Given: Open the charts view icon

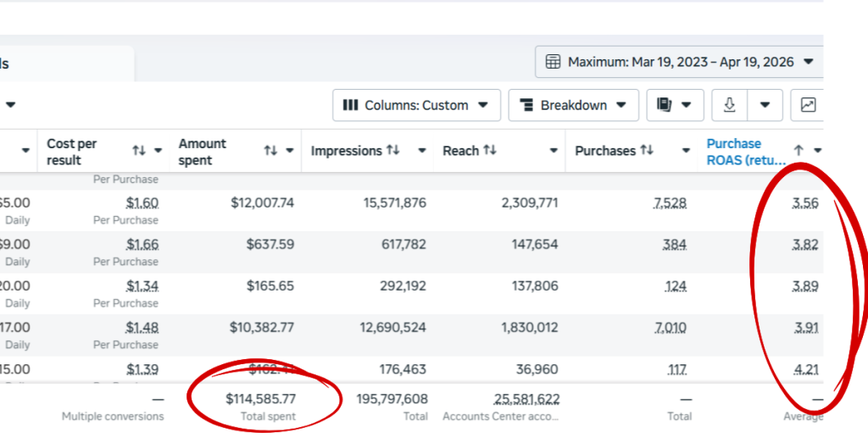Looking at the screenshot, I should [x=808, y=105].
